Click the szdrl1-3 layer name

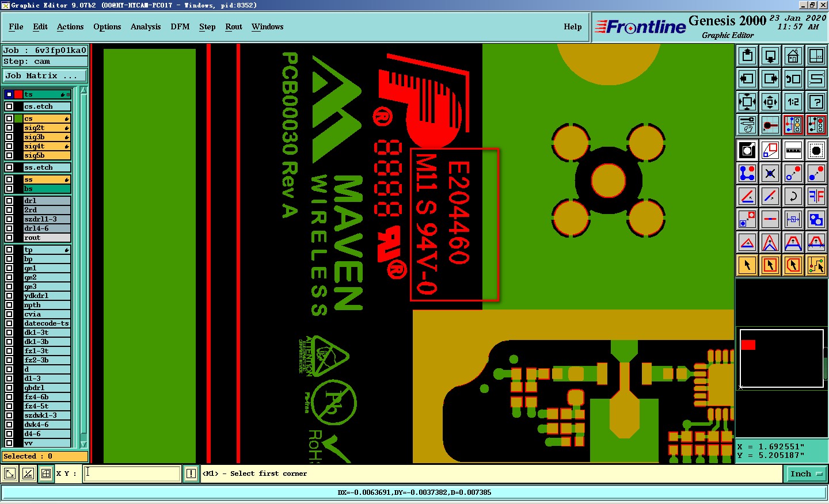pos(47,219)
